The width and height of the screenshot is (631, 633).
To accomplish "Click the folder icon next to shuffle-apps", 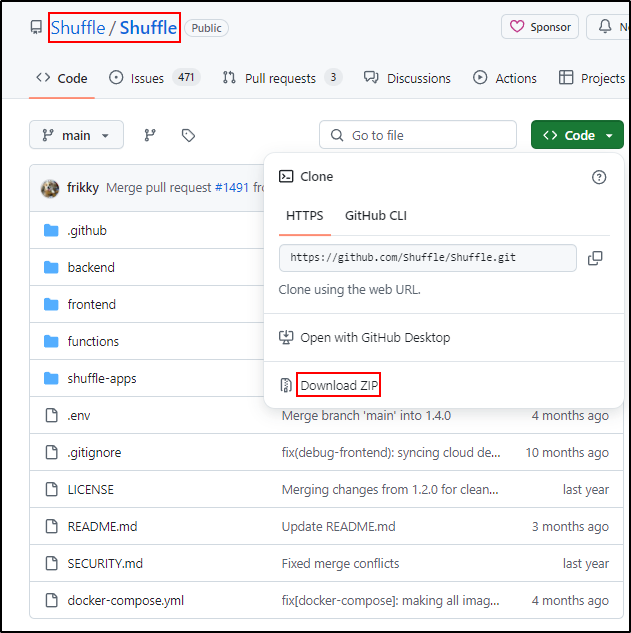I will tap(51, 379).
